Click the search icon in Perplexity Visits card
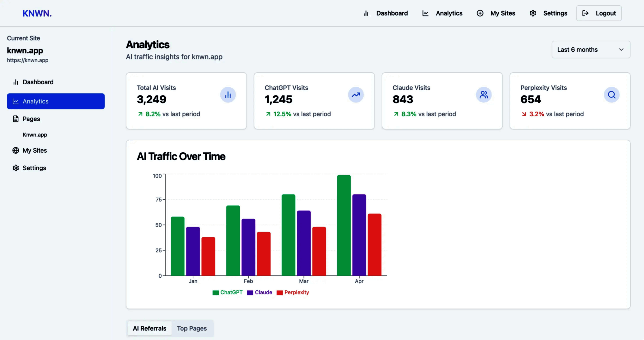 coord(611,95)
